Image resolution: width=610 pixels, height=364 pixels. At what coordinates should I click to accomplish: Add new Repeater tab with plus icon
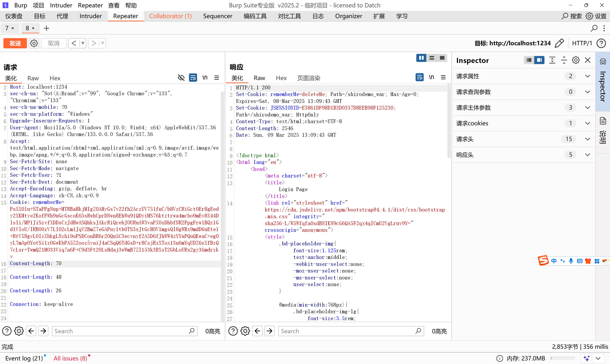tap(46, 28)
